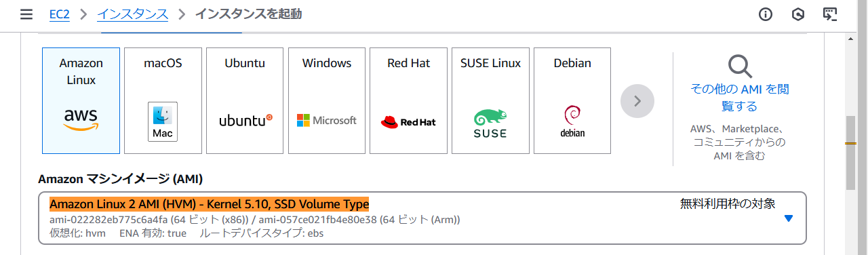
Task: Choose the macOS AMI tile
Action: pos(163,101)
